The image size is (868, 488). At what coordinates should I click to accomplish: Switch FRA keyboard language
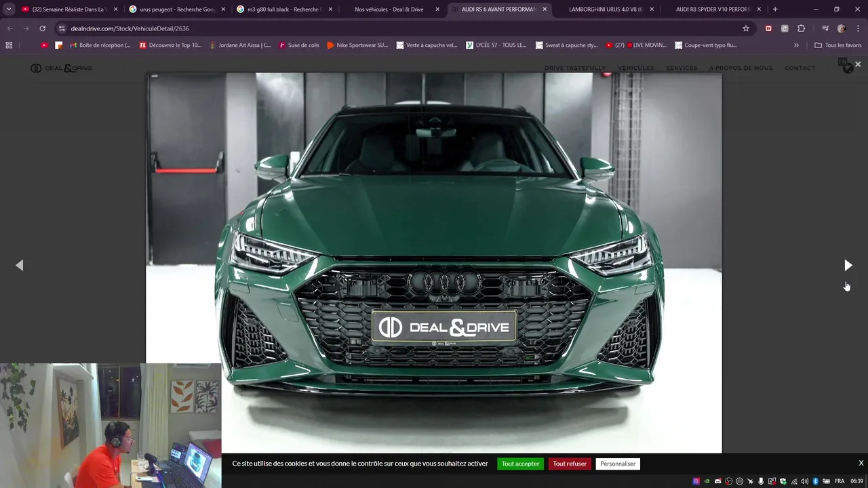[840, 481]
